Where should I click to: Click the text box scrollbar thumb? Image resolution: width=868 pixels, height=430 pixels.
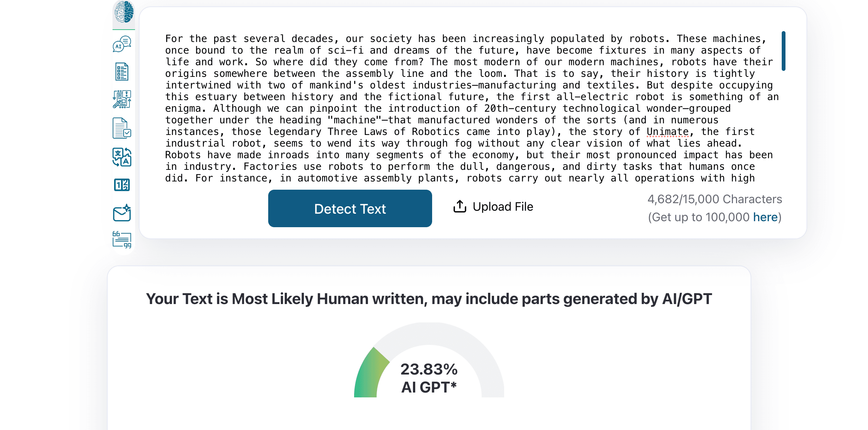point(784,51)
